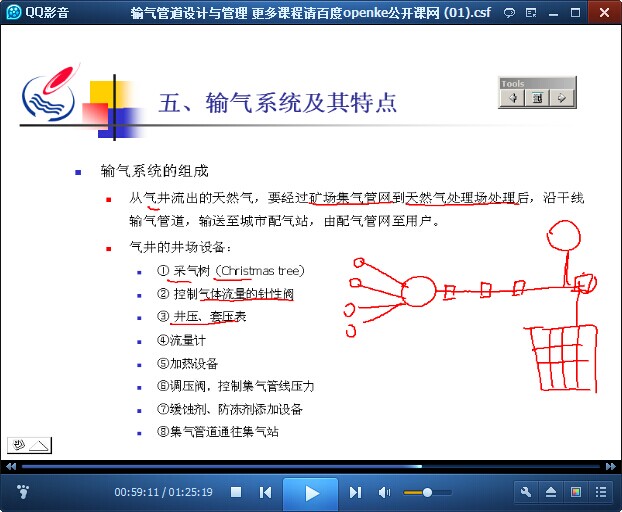Screen dimensions: 622x512
Task: Click the QQ影音 logo icon
Action: 14,12
